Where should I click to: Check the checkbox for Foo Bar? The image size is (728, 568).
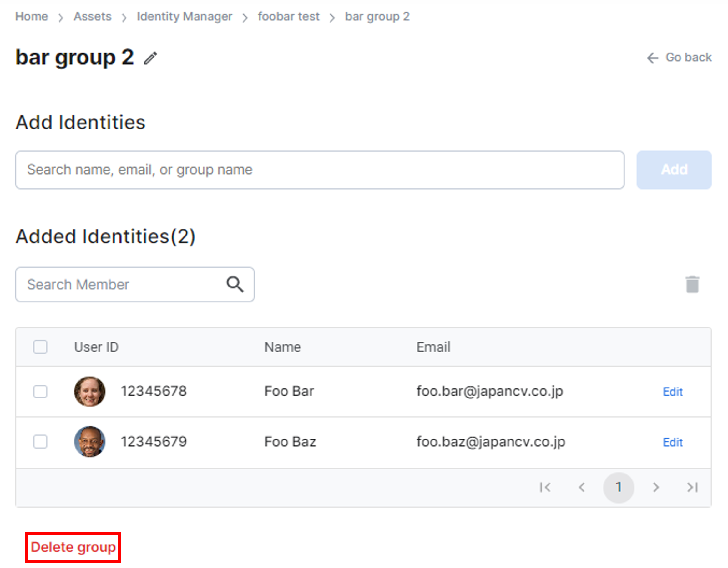point(40,392)
